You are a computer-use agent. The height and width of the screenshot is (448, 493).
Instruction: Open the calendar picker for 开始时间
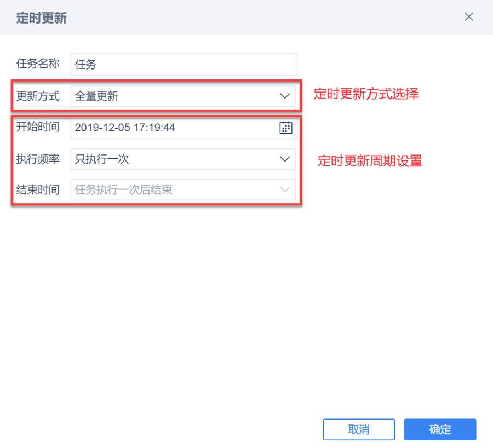tap(285, 128)
